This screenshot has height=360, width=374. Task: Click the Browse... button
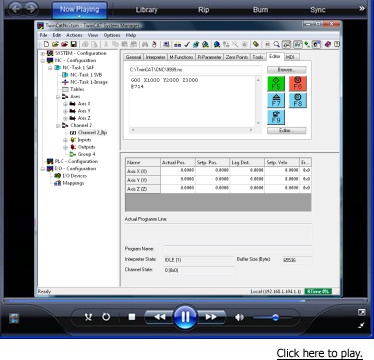coord(286,70)
